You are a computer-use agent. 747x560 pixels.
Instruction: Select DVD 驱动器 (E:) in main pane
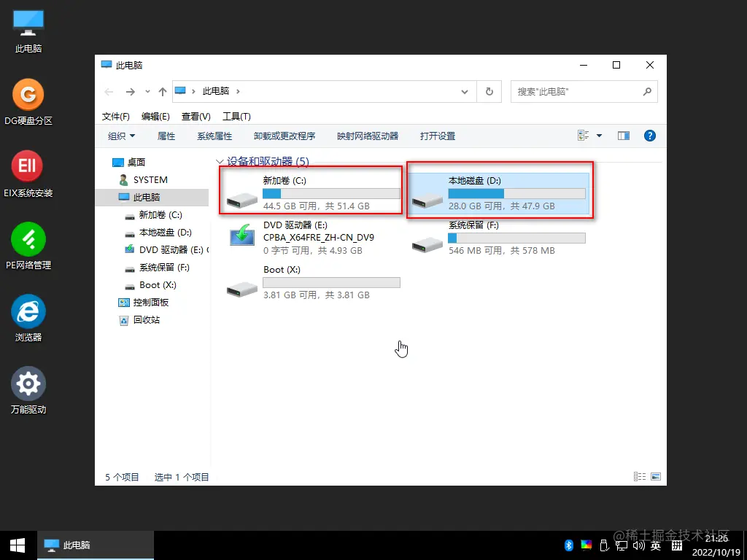click(312, 238)
